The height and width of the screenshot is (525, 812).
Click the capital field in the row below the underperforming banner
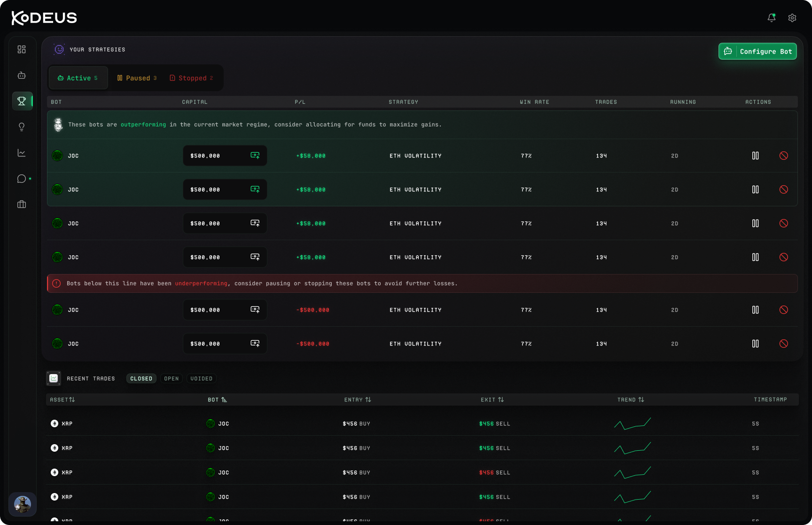pyautogui.click(x=225, y=310)
